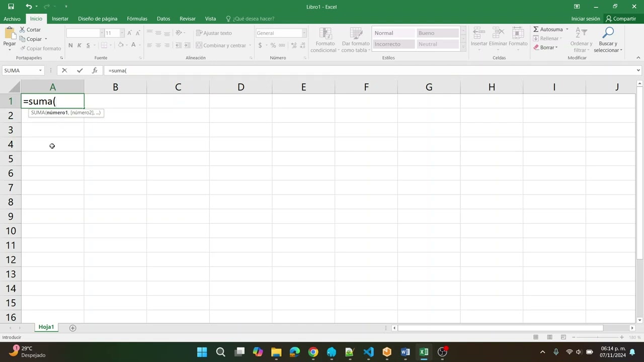Viewport: 644px width, 362px height.
Task: Open Google Chrome from taskbar
Action: pyautogui.click(x=313, y=352)
